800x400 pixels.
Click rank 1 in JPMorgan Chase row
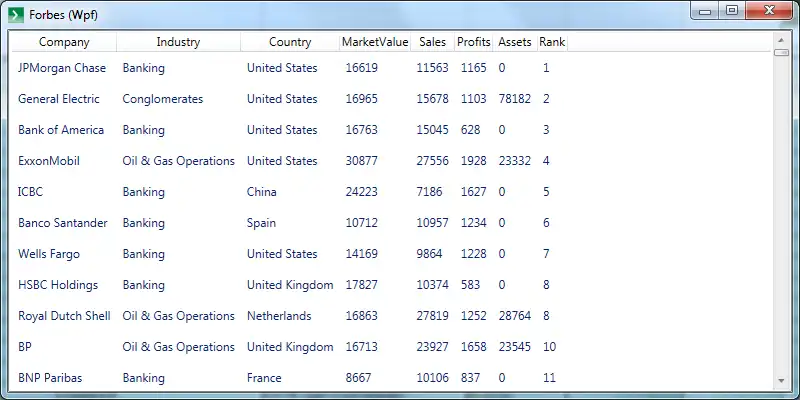(x=546, y=68)
